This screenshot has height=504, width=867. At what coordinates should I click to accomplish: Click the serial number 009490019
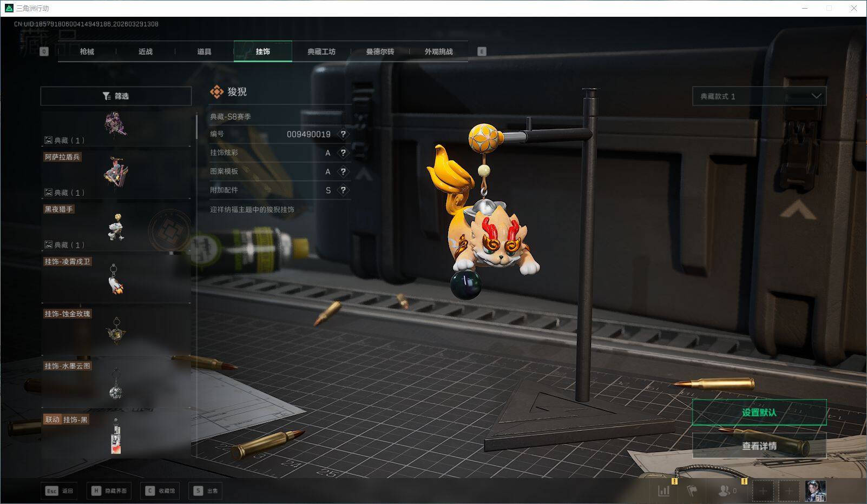[x=308, y=134]
